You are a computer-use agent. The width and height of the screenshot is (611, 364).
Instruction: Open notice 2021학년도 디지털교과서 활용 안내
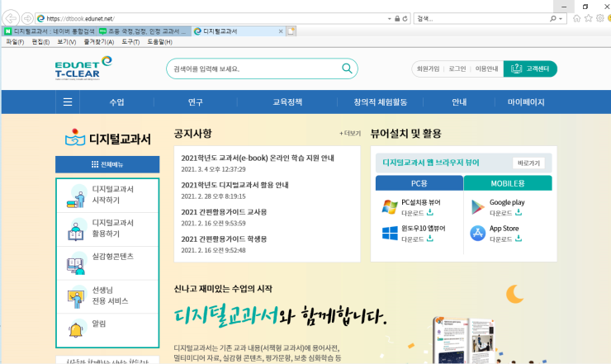pyautogui.click(x=234, y=185)
